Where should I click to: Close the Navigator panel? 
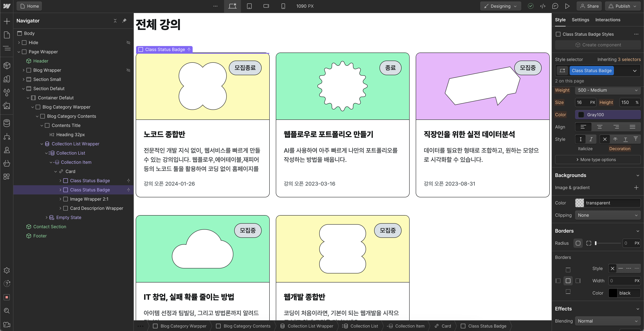point(115,21)
